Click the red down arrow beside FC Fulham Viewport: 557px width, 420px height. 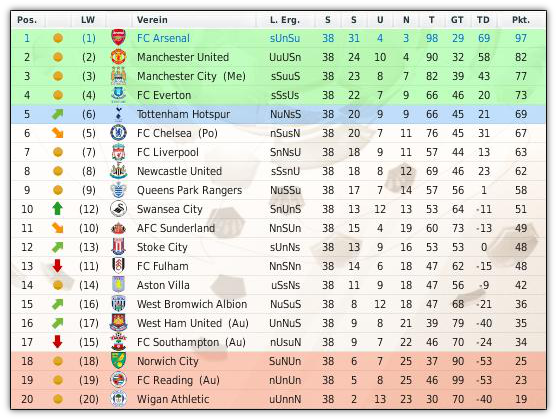pos(58,266)
